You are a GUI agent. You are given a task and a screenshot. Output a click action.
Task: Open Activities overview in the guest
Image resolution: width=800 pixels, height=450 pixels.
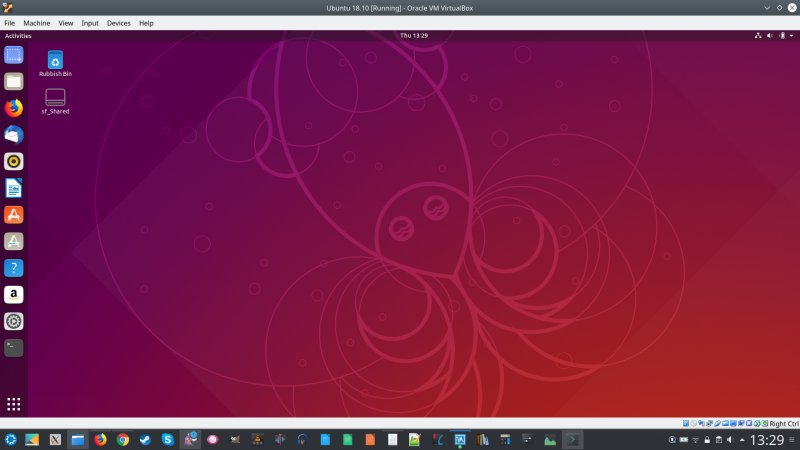[x=18, y=36]
